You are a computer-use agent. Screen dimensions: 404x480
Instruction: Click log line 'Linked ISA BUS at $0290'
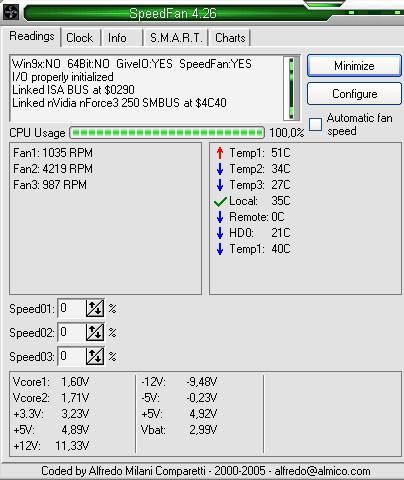[73, 90]
